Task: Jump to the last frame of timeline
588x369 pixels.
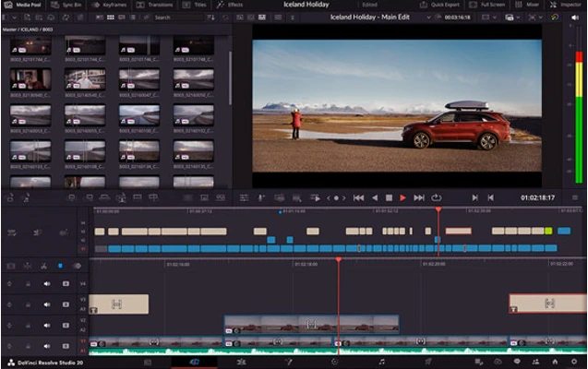Action: point(419,197)
